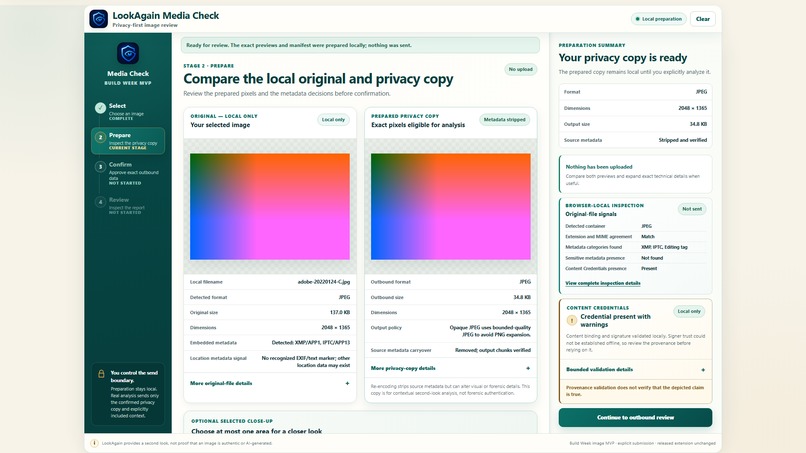Screen dimensions: 806x453
Task: Click the prepared privacy copy preview thumbnail
Action: [x=451, y=207]
